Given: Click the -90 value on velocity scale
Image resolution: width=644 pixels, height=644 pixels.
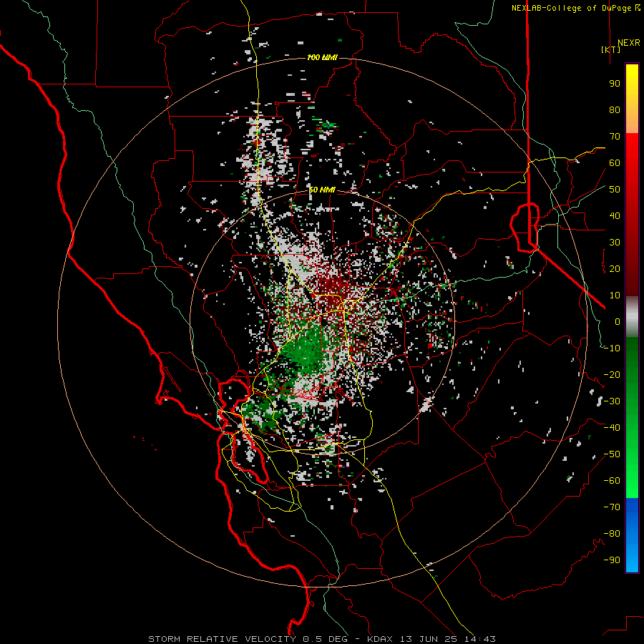Looking at the screenshot, I should pyautogui.click(x=612, y=560).
